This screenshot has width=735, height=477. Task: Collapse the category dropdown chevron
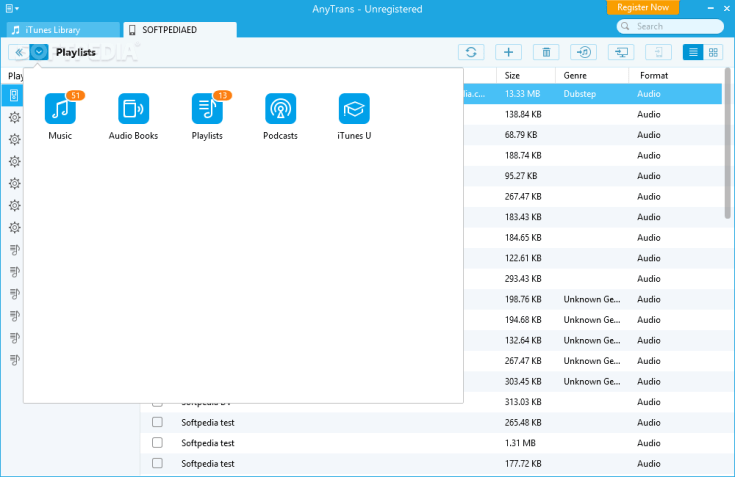coord(39,52)
